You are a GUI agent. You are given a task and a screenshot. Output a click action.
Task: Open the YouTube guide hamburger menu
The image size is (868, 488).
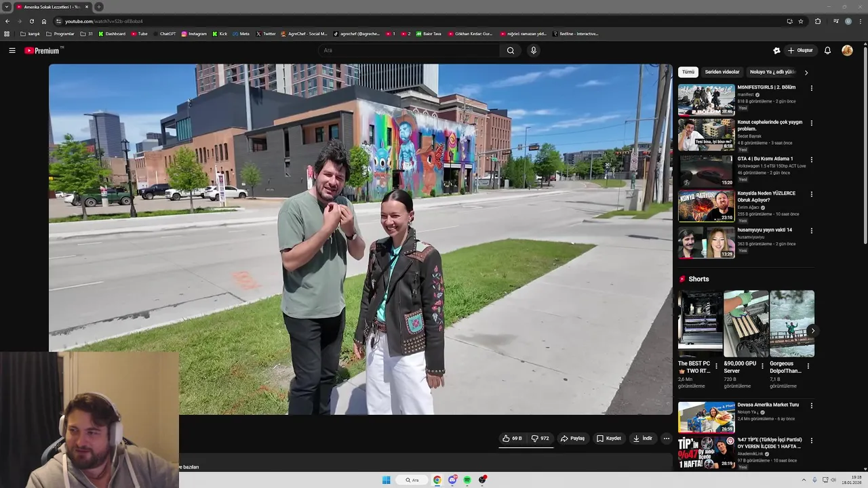point(12,50)
